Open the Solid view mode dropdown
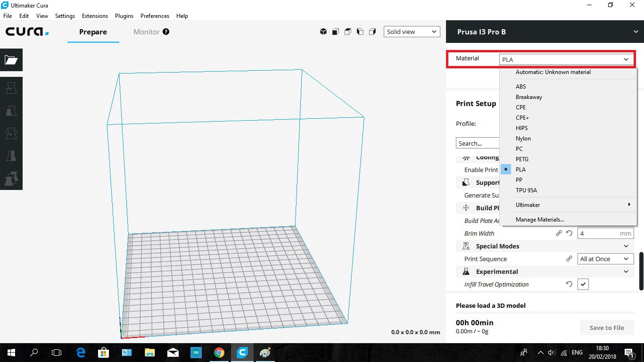644x362 pixels. (x=412, y=32)
